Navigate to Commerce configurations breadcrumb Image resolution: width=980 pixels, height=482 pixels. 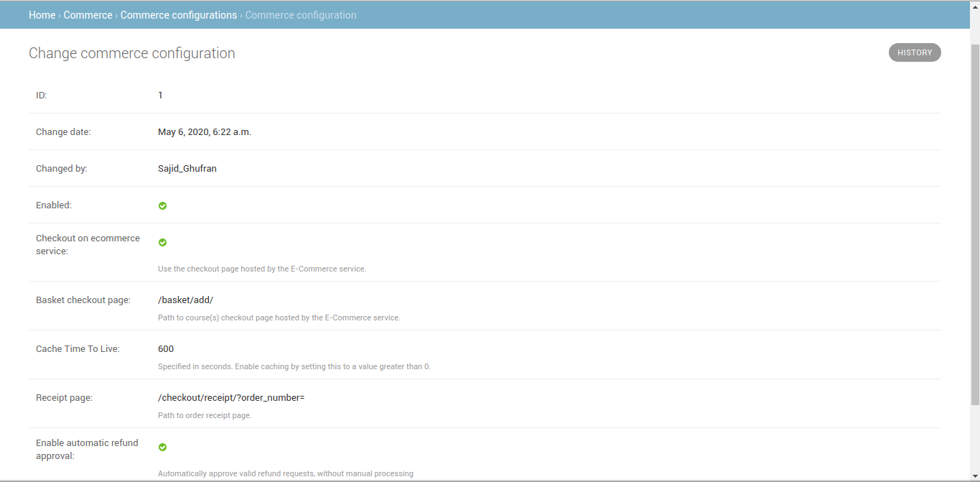tap(178, 14)
